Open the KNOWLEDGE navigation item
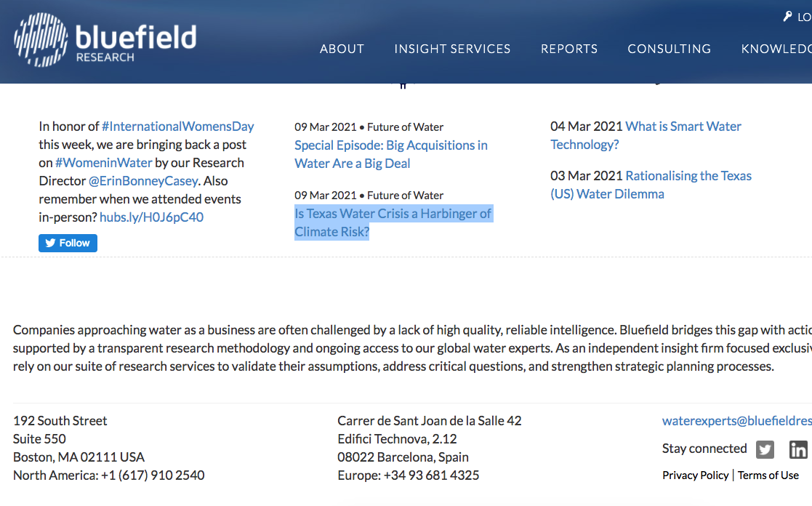Viewport: 812px width, 506px height. 776,49
